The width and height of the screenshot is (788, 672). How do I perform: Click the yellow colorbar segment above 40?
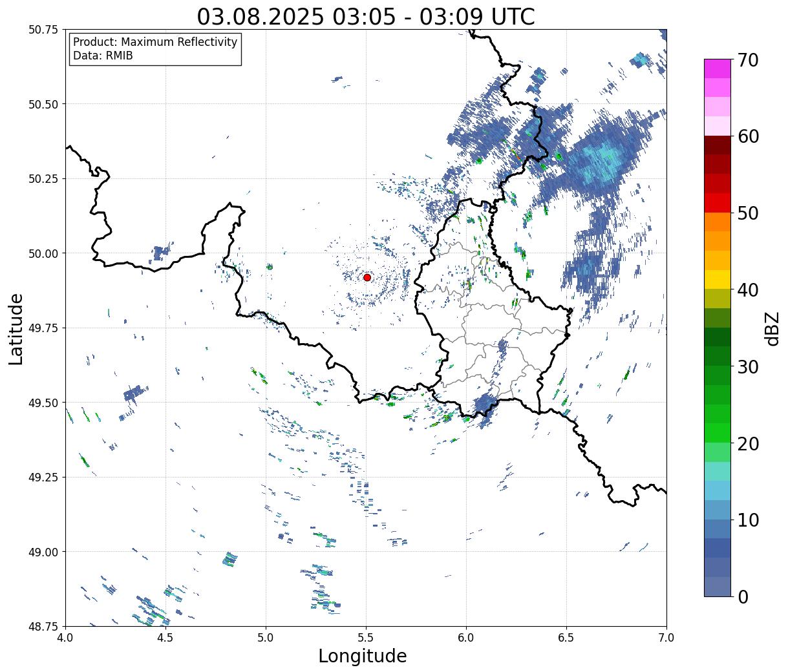coord(718,279)
